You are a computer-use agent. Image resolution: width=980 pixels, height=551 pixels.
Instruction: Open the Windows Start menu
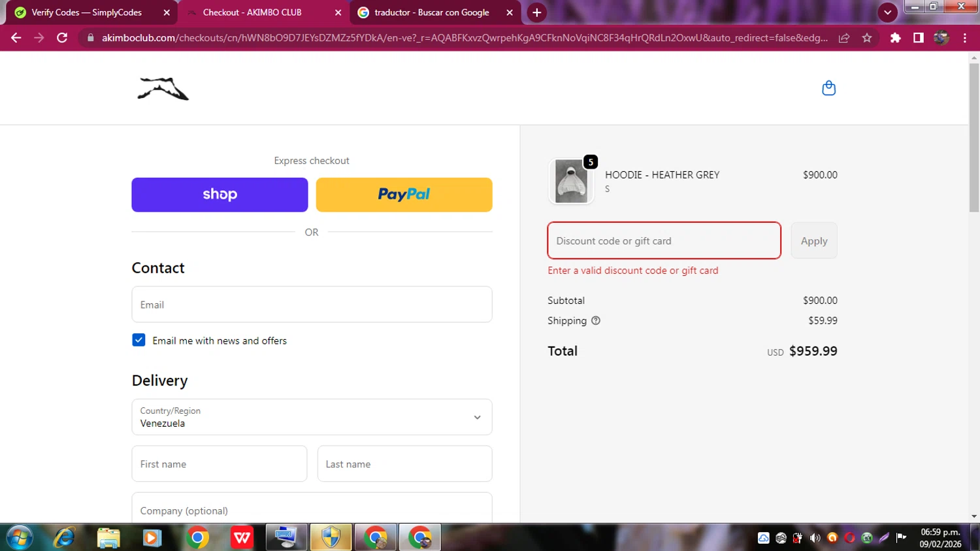(20, 538)
